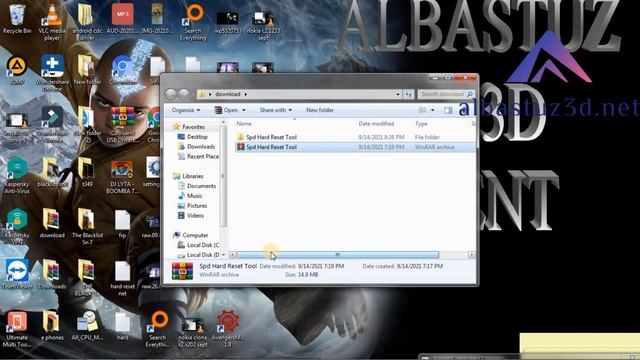Click the Explorer Forward arrow button
The width and height of the screenshot is (640, 360).
click(184, 94)
